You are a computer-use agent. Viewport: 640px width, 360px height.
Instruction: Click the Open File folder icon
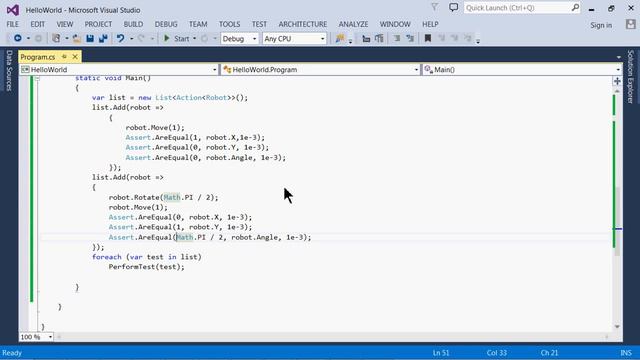[77, 38]
